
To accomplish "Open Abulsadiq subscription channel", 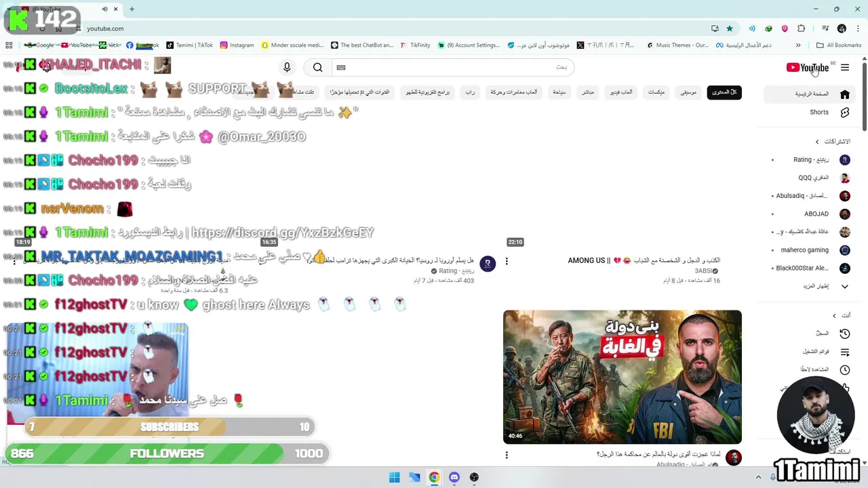I will pyautogui.click(x=811, y=196).
